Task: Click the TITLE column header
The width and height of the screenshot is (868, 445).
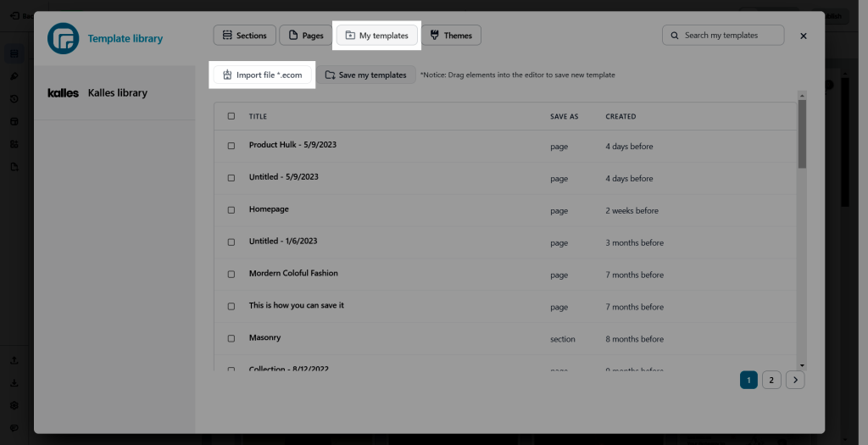Action: [258, 116]
